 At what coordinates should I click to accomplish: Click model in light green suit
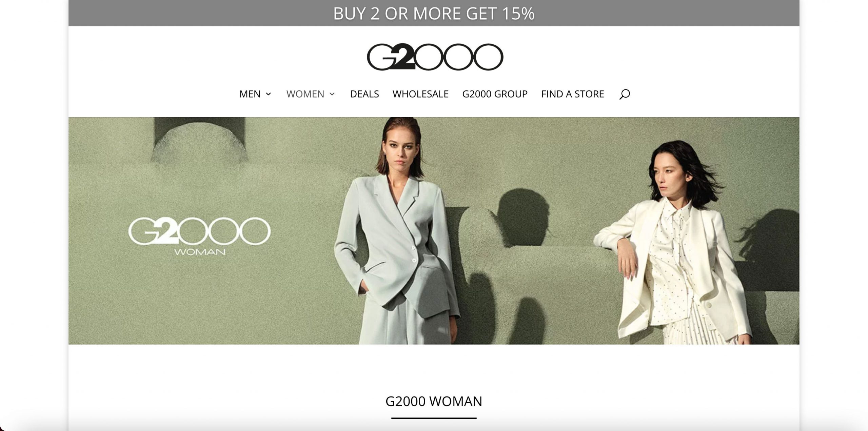[397, 234]
